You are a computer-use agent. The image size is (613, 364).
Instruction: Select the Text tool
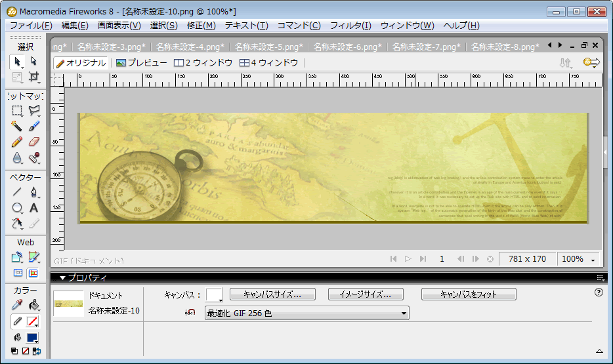[34, 208]
